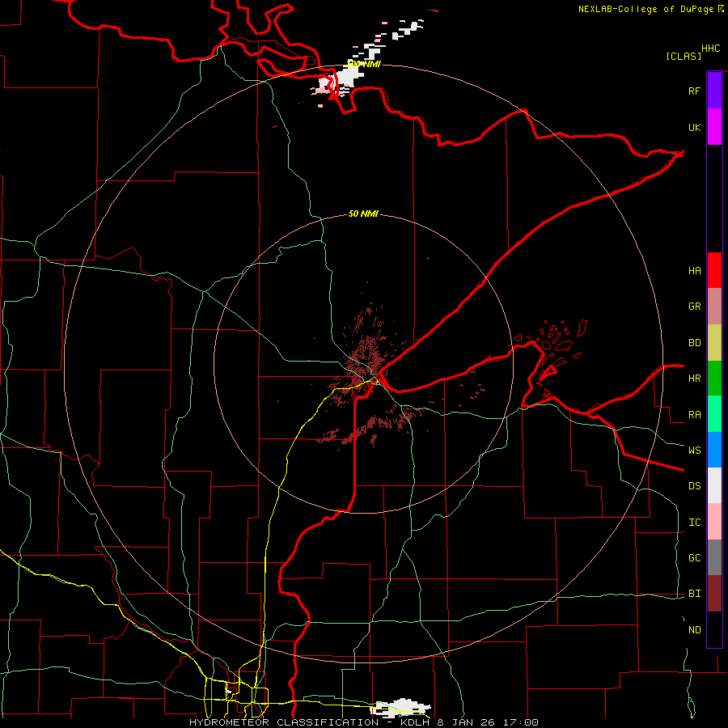The image size is (728, 728).
Task: Select the BD yellow legend block
Action: 714,343
